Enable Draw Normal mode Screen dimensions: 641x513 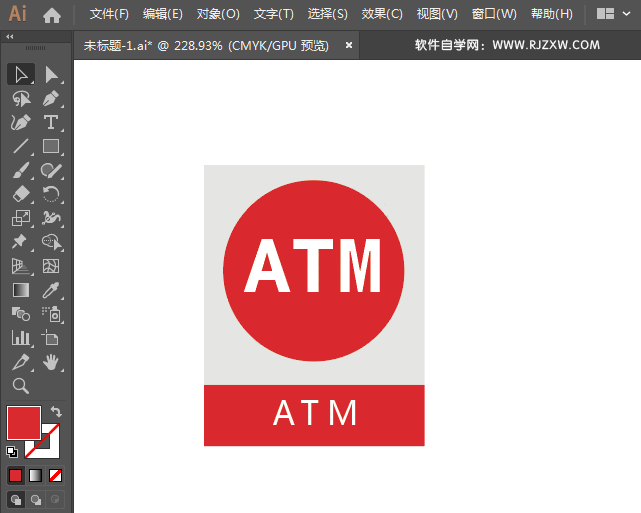(16, 500)
